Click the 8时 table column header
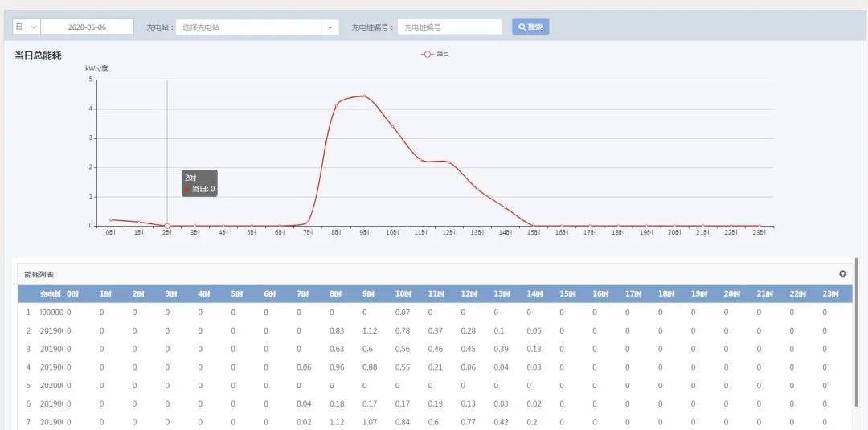The height and width of the screenshot is (430, 868). (335, 294)
